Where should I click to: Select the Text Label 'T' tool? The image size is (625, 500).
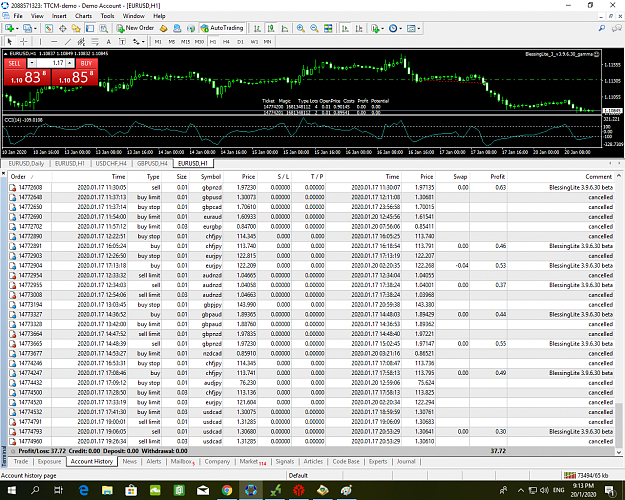click(x=122, y=41)
